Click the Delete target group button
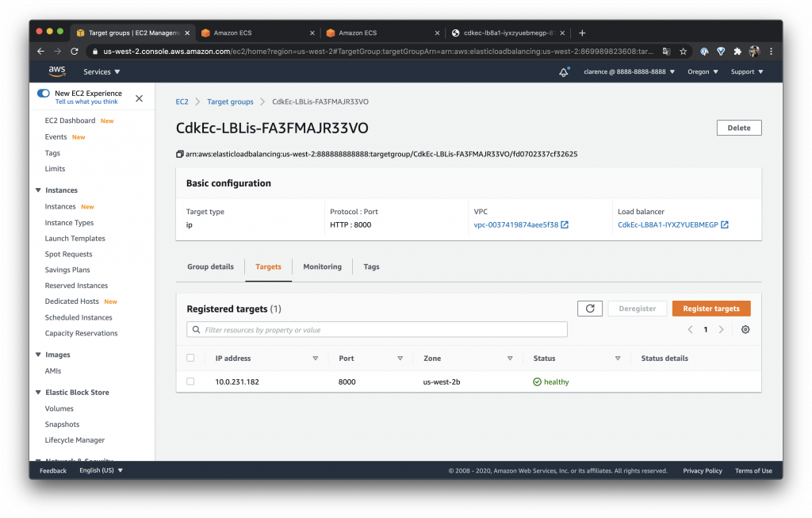This screenshot has width=812, height=518. (739, 128)
